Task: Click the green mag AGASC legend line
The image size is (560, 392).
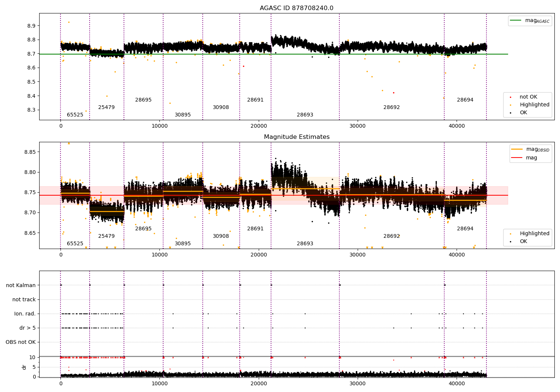Action: pyautogui.click(x=516, y=21)
